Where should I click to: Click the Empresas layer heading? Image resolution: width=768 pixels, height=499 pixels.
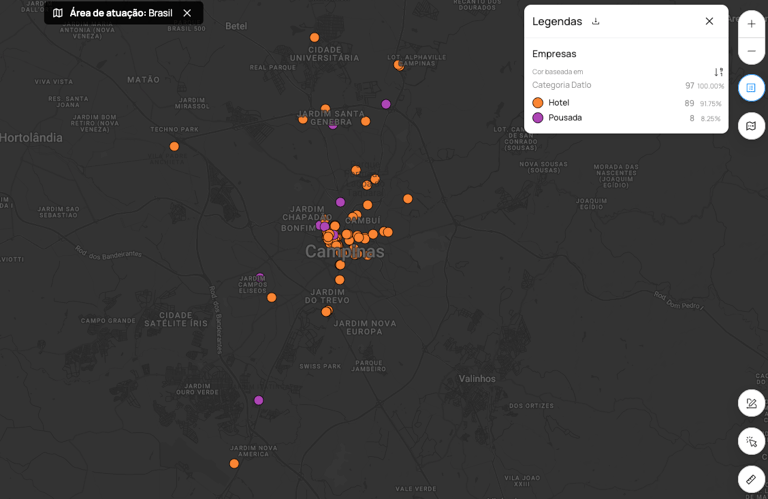(x=554, y=54)
